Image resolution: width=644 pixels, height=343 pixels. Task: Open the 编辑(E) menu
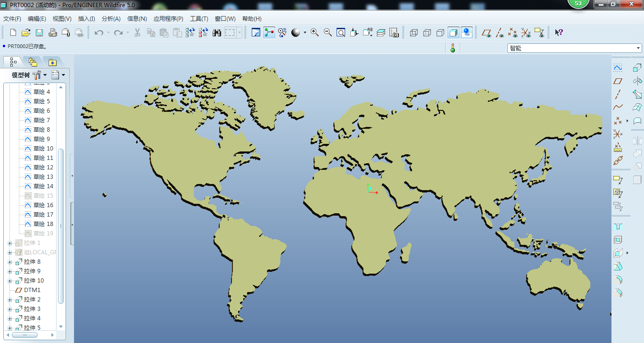click(x=37, y=19)
